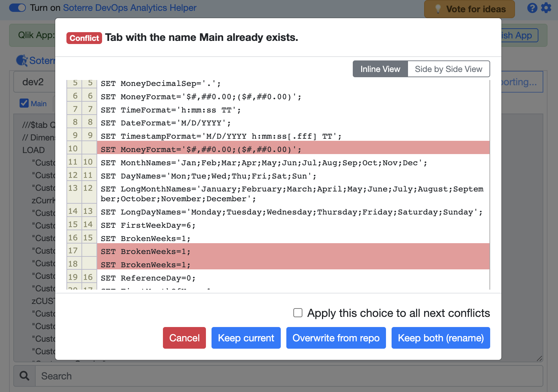Screen dimensions: 558x392
Task: Click the Vote for ideas button
Action: click(470, 9)
